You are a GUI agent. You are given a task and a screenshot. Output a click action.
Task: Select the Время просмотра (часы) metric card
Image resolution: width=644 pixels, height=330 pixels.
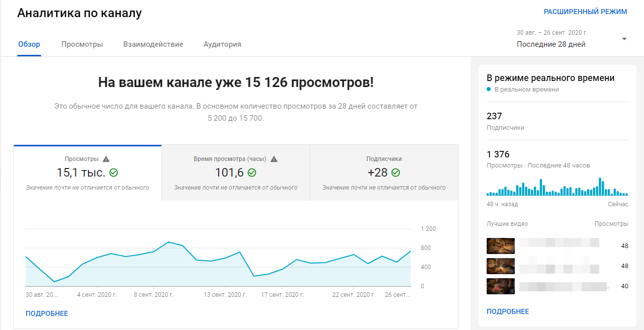click(236, 173)
